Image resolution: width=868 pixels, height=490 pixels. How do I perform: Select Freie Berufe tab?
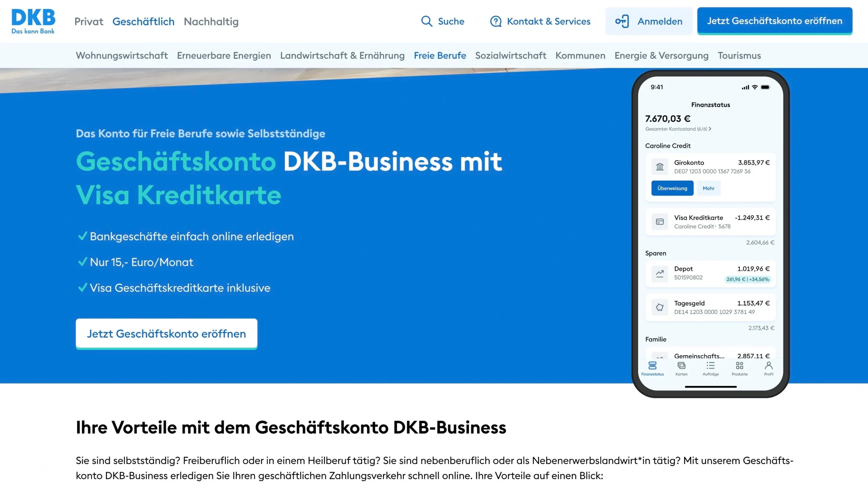pyautogui.click(x=440, y=55)
